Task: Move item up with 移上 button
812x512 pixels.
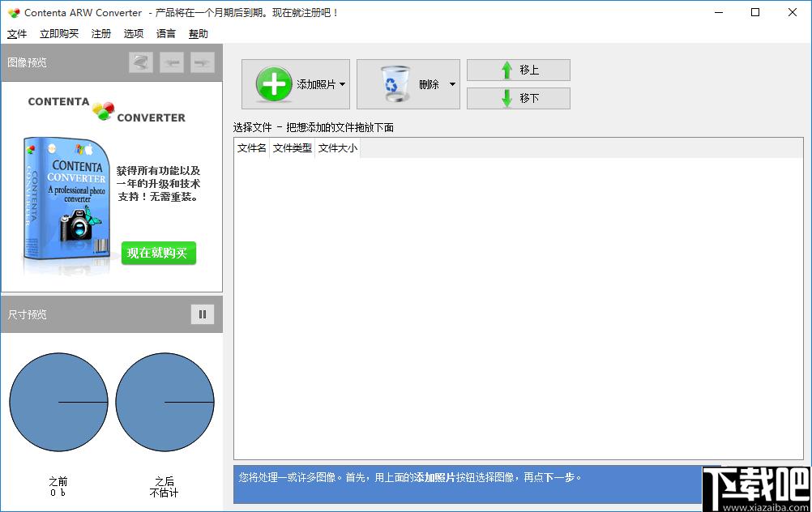Action: click(x=519, y=70)
